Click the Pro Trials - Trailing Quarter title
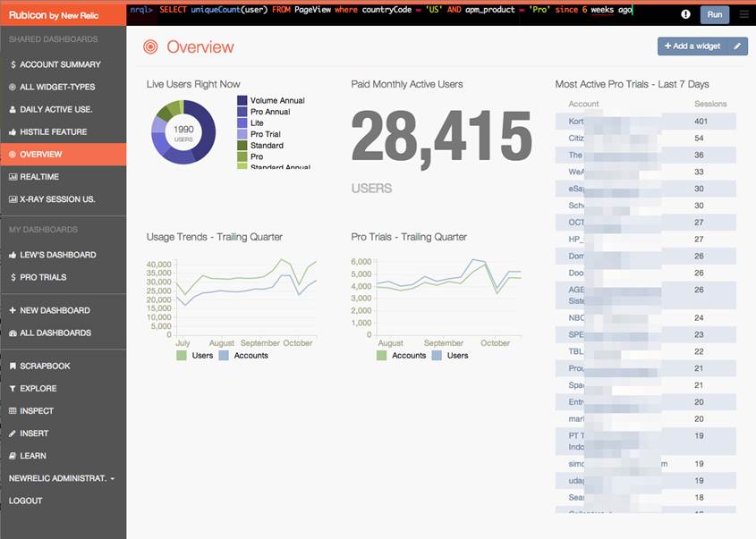756x539 pixels. click(x=409, y=237)
